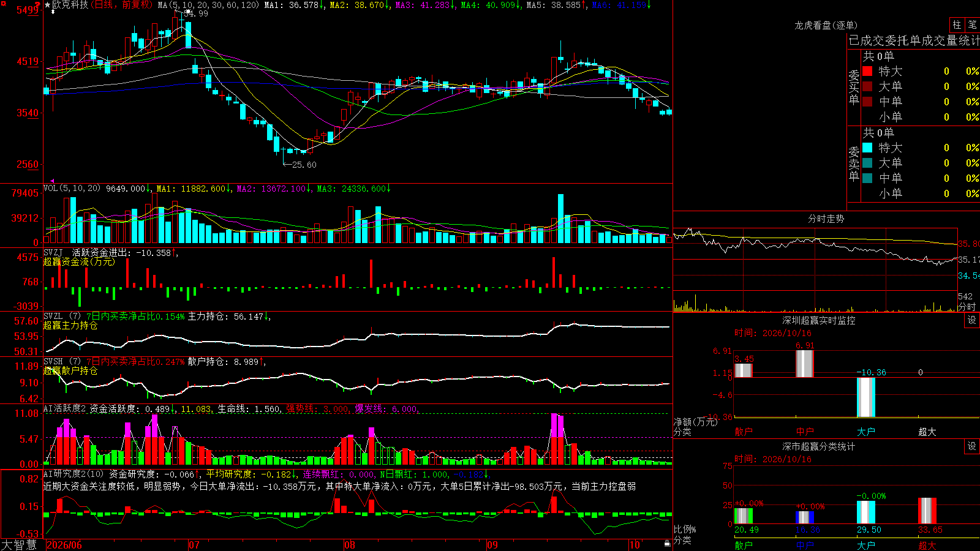Click 中户 in the 深市超赢分类统计 chart

(805, 545)
